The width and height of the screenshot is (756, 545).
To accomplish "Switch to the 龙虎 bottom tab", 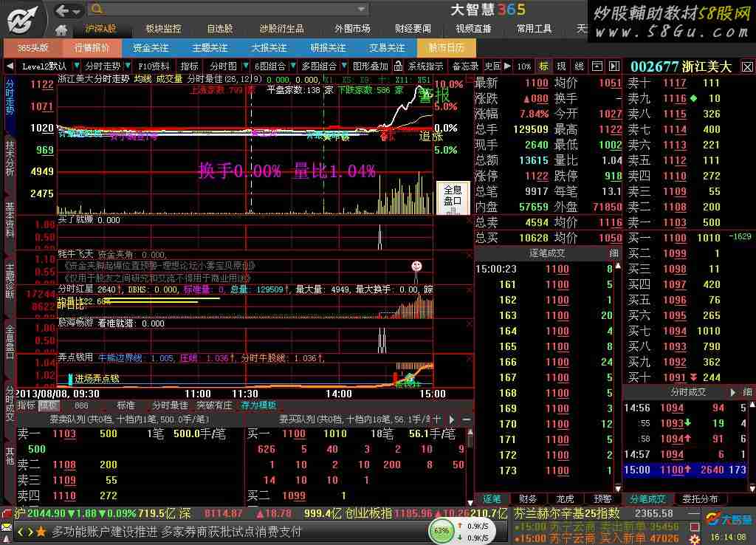I will (565, 499).
